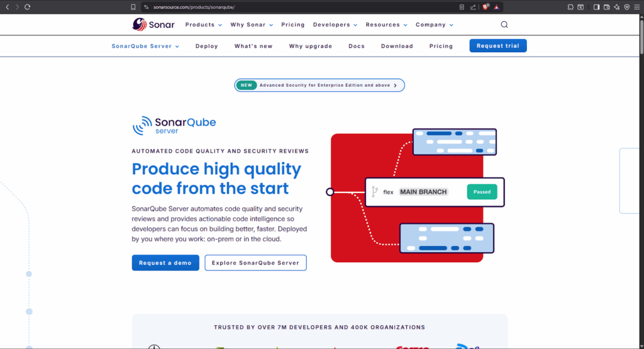Expand the Developers menu

coord(335,25)
